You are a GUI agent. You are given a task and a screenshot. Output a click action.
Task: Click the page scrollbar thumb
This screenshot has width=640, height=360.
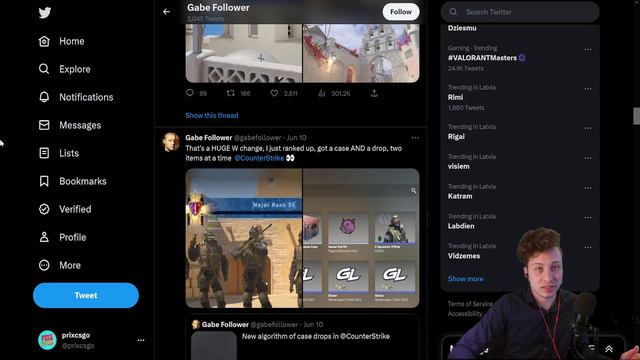pyautogui.click(x=636, y=116)
